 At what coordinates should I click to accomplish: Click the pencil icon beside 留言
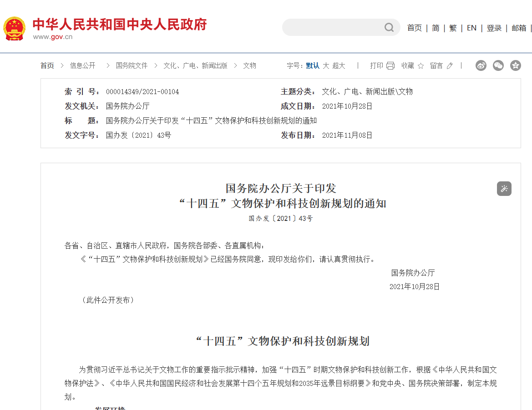450,65
